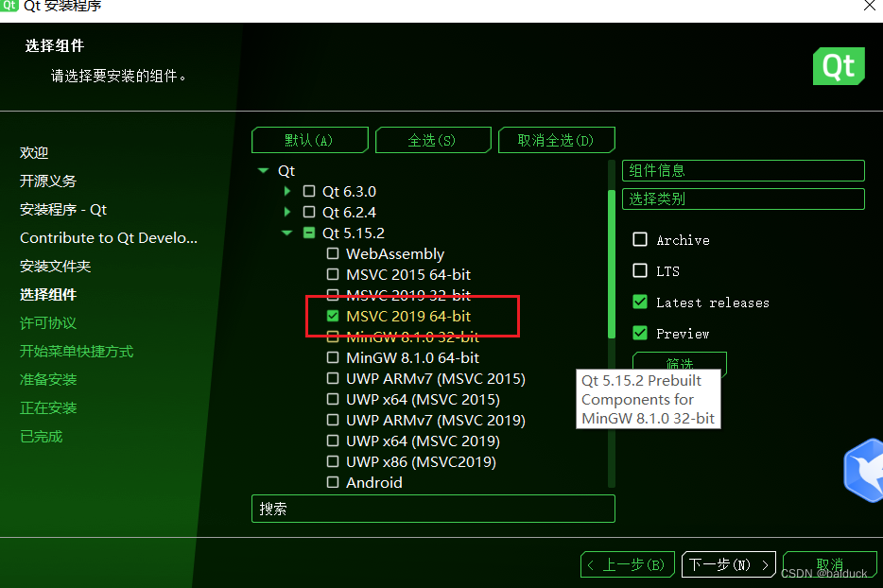Image resolution: width=883 pixels, height=588 pixels.
Task: Enable the Archive filter checkbox
Action: (639, 239)
